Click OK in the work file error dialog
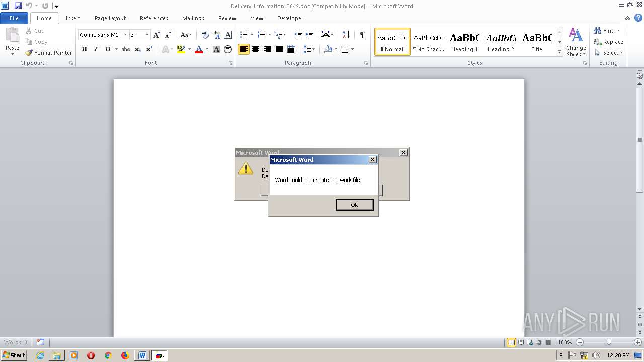The height and width of the screenshot is (362, 644). pos(355,205)
